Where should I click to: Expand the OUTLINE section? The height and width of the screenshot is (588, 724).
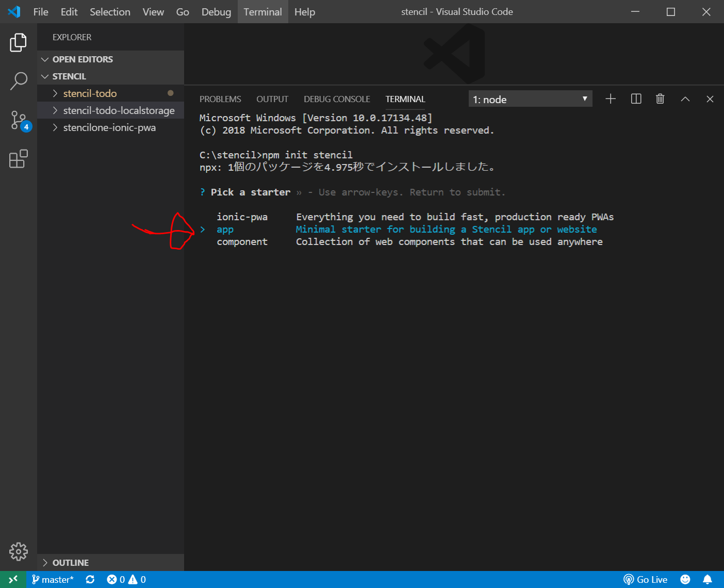point(70,563)
